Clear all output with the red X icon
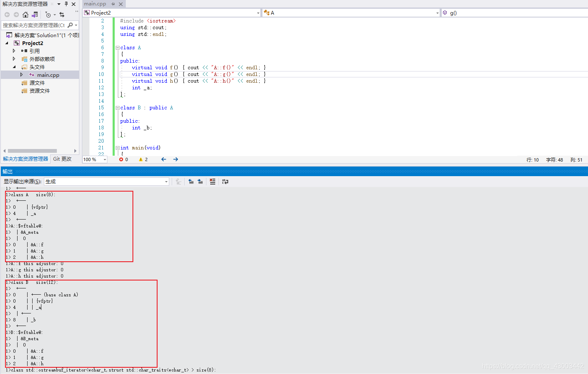The image size is (588, 374). coord(213,182)
